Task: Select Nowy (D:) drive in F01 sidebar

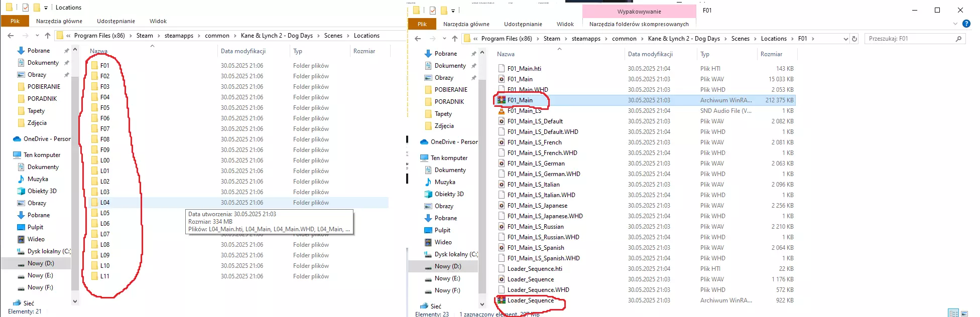Action: 443,266
